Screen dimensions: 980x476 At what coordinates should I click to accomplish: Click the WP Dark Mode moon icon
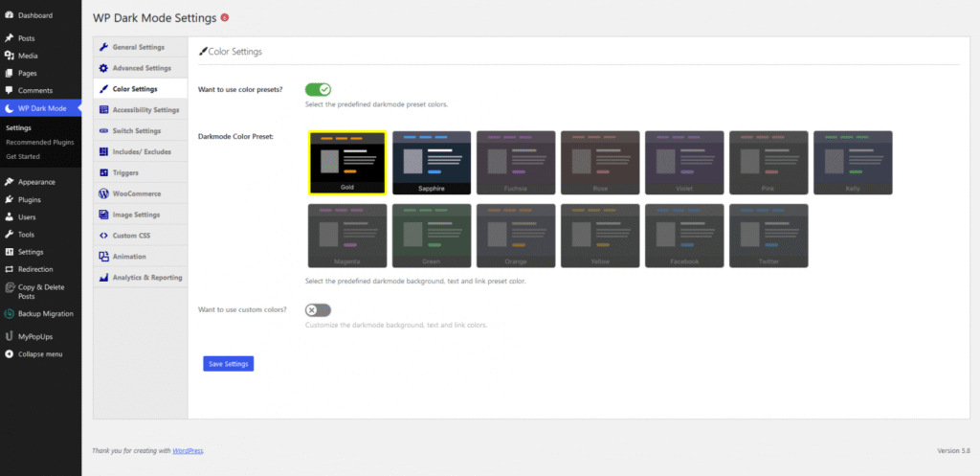coord(9,108)
